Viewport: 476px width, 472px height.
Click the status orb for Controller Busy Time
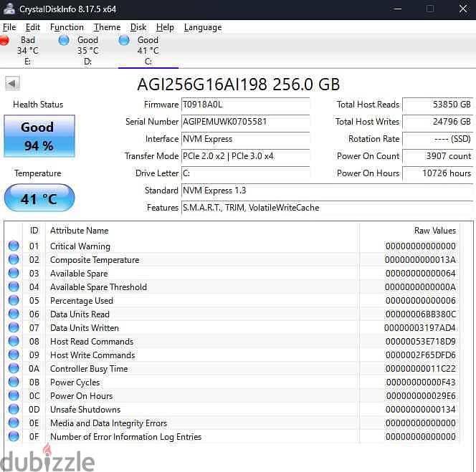[14, 368]
